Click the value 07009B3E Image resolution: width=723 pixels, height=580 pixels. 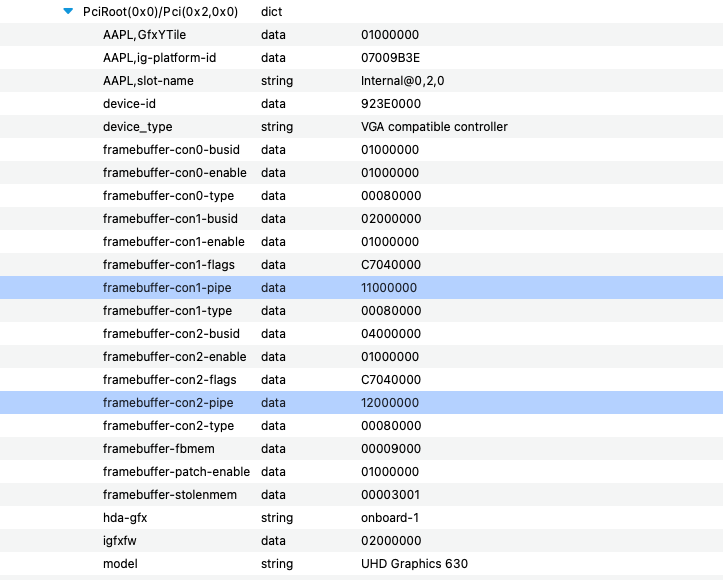(x=390, y=58)
